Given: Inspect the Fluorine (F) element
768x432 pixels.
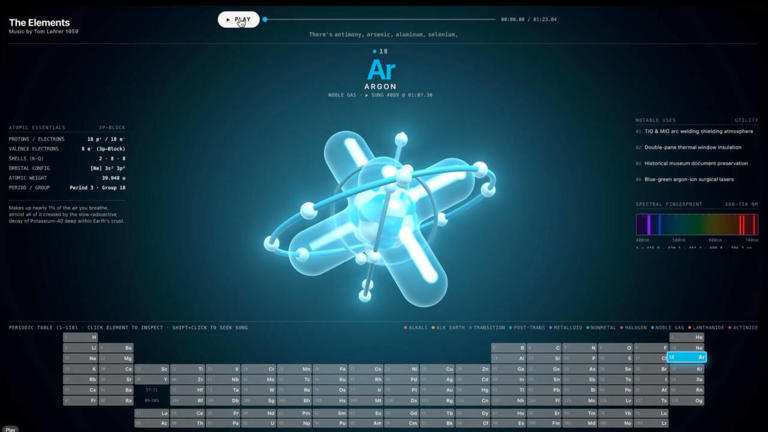Looking at the screenshot, I should tap(651, 348).
